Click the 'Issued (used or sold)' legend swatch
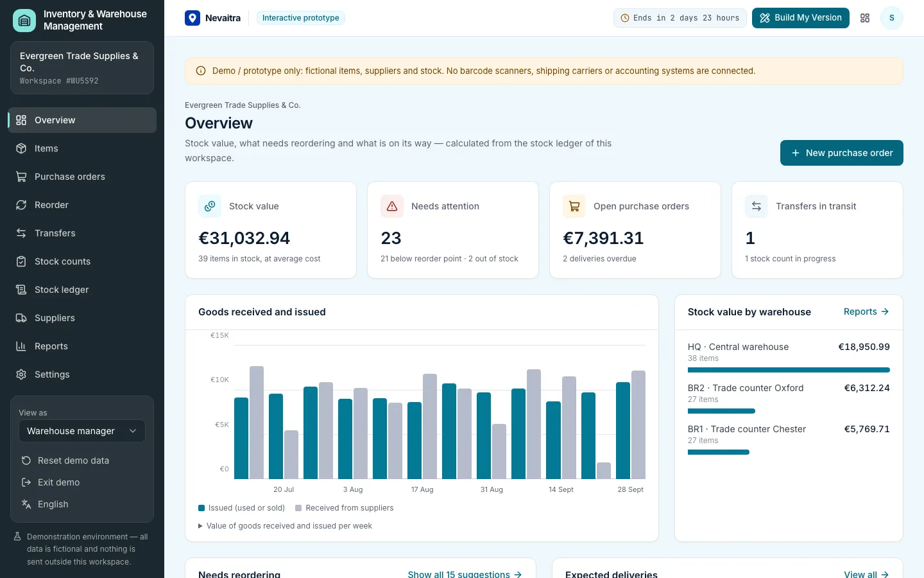Image resolution: width=924 pixels, height=578 pixels. point(201,508)
